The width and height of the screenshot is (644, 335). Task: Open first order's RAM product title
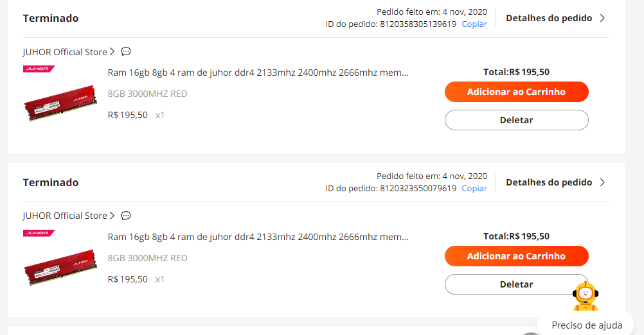pos(258,73)
